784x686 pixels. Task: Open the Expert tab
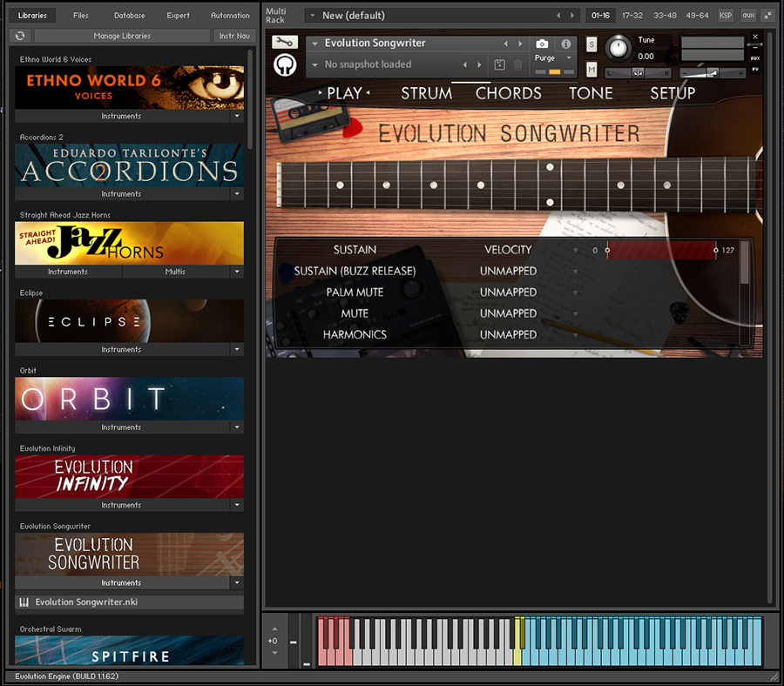click(x=178, y=16)
